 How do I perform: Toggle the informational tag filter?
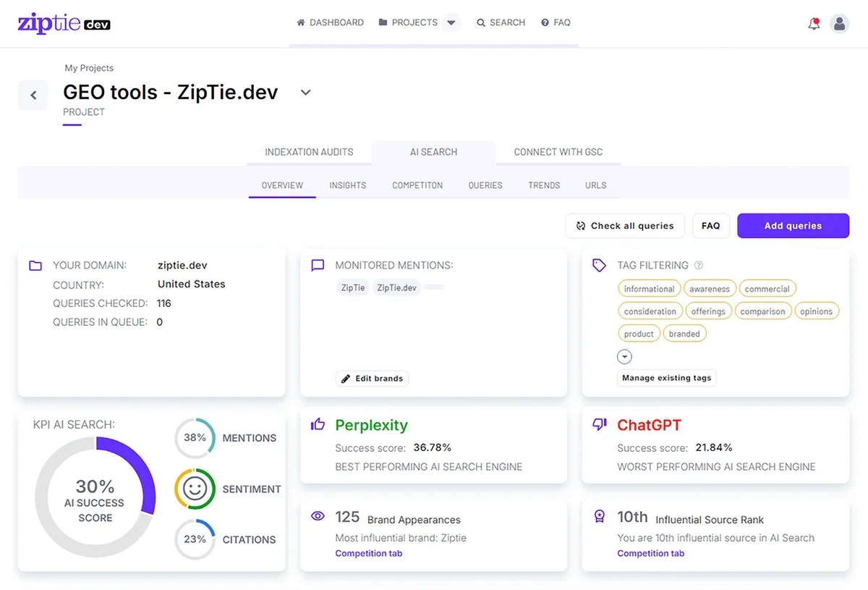tap(649, 289)
